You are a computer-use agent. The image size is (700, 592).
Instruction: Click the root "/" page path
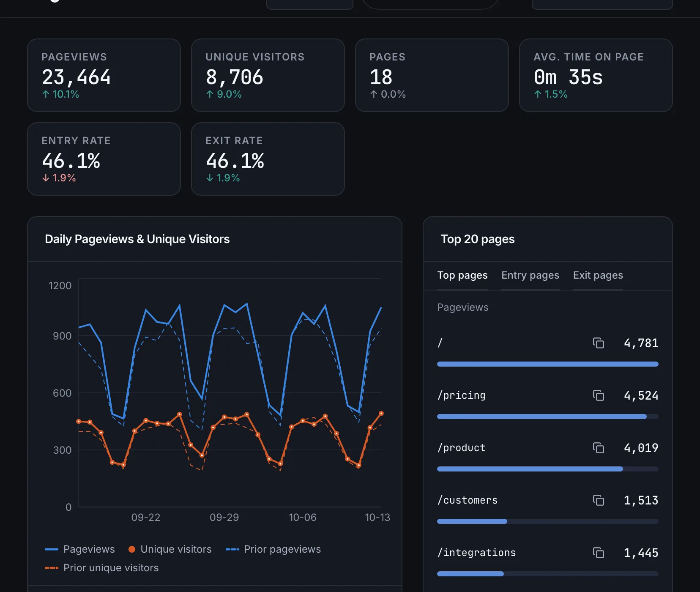[x=440, y=343]
